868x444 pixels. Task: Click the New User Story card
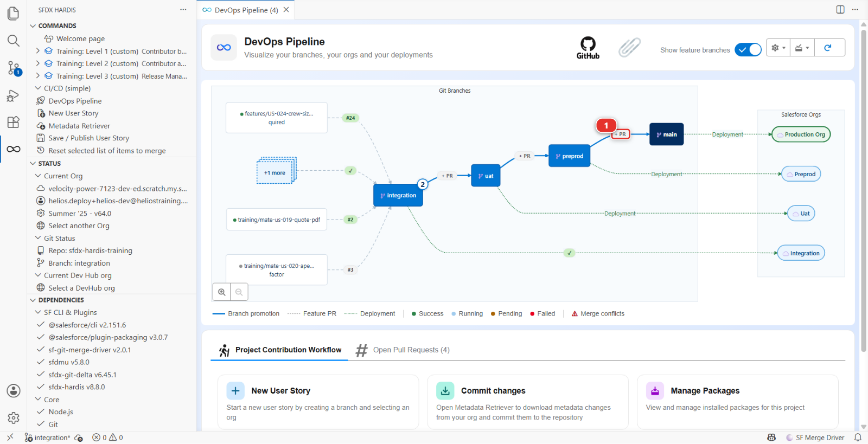(318, 402)
